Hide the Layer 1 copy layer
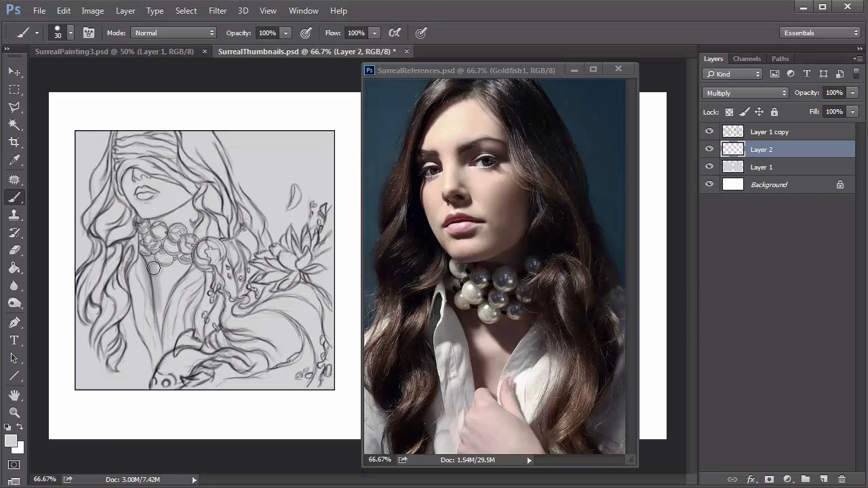The image size is (868, 488). click(709, 131)
